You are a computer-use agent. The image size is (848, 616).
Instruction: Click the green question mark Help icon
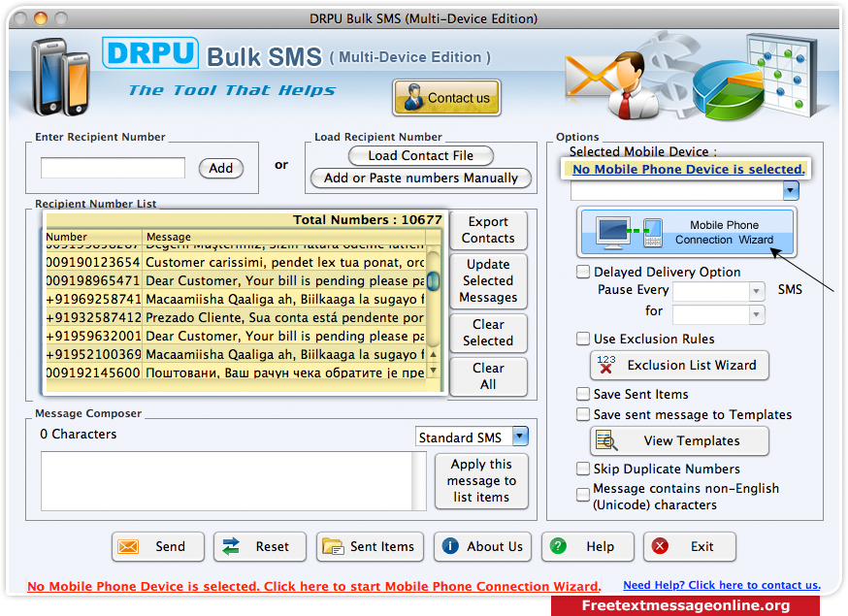(558, 546)
